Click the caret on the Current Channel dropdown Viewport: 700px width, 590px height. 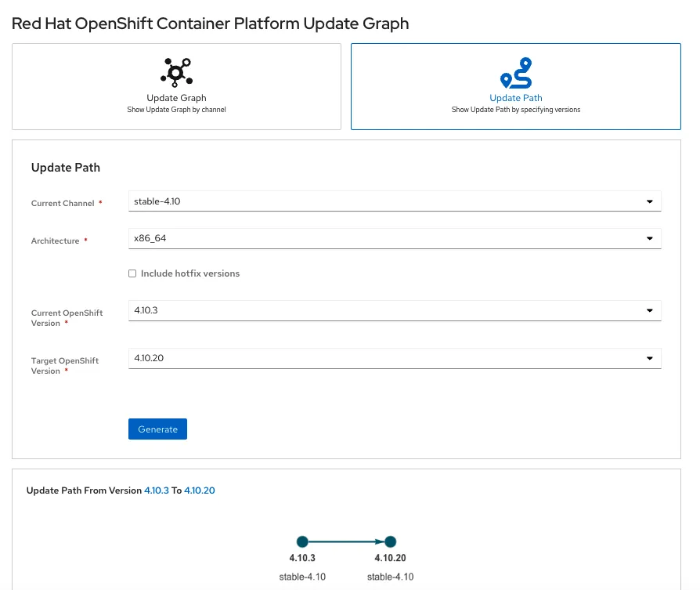coord(649,201)
